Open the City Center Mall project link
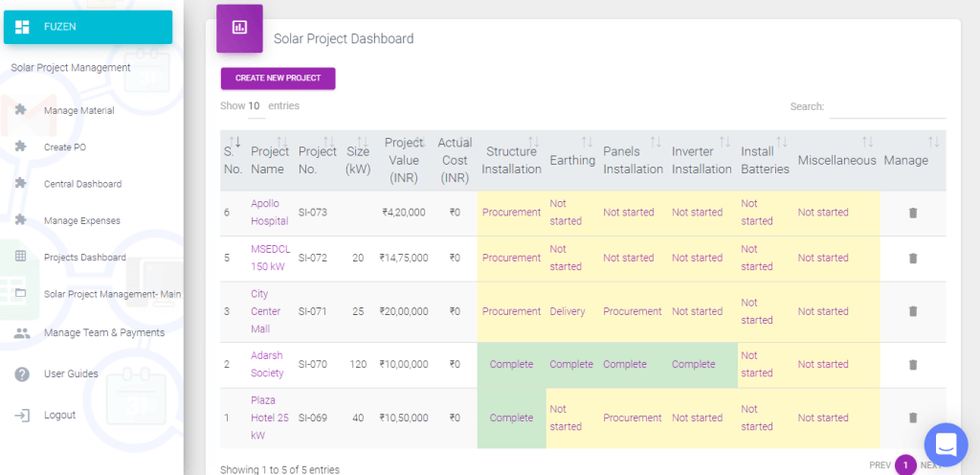 (x=266, y=311)
